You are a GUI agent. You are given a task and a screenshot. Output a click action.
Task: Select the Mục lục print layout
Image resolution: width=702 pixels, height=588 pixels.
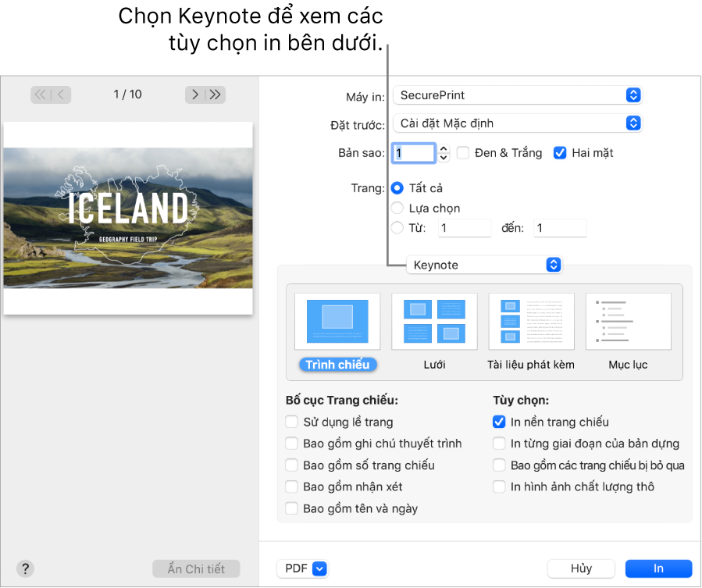[628, 321]
